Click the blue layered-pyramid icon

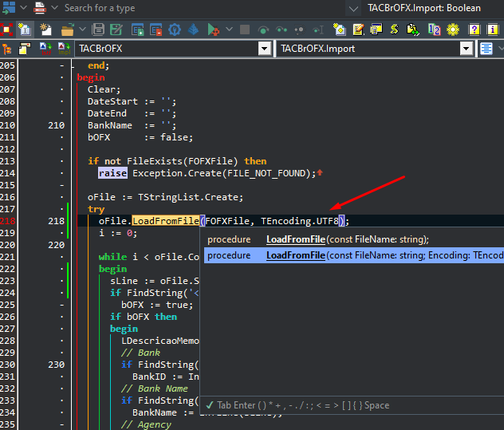click(193, 30)
